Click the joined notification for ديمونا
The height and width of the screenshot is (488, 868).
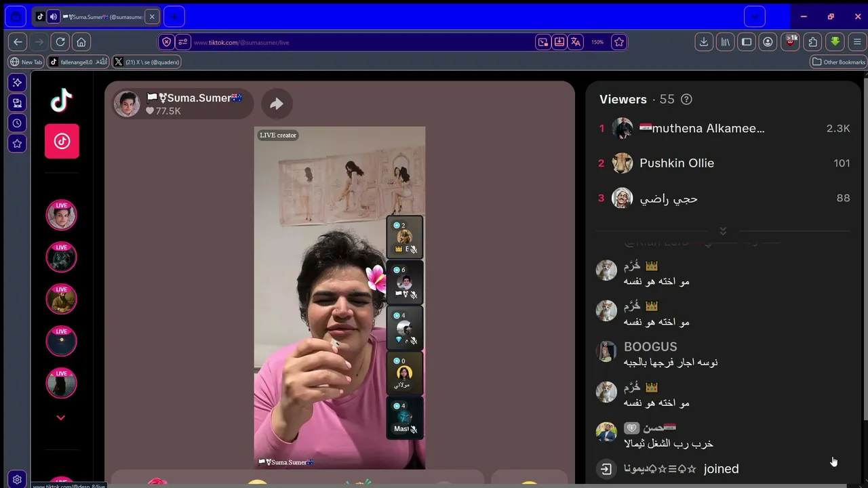coord(681,469)
